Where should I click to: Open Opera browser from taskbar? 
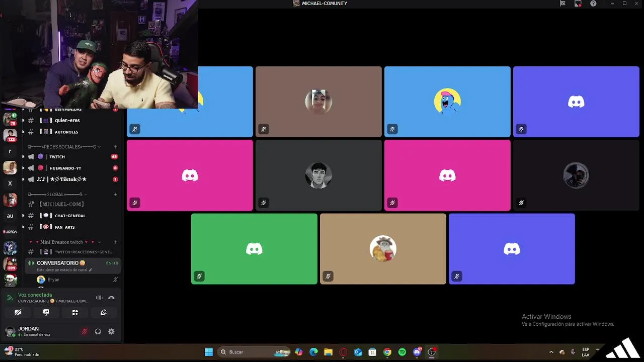(x=344, y=352)
